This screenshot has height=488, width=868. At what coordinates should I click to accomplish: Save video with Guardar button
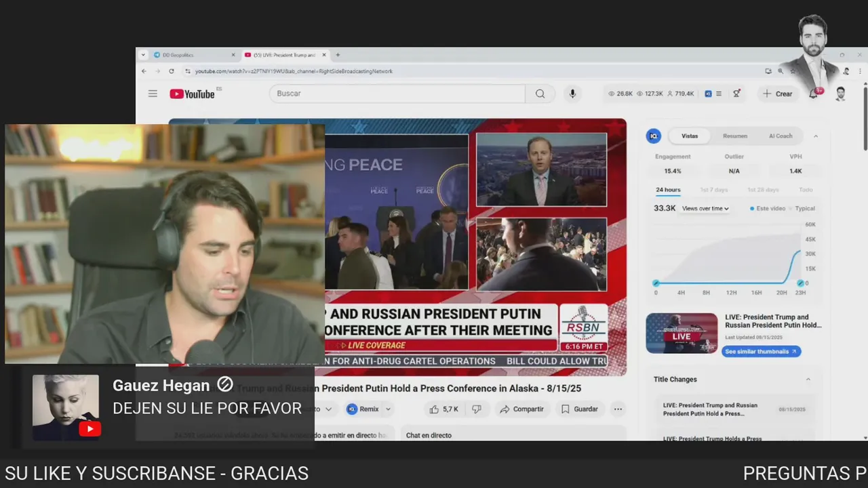pyautogui.click(x=579, y=409)
